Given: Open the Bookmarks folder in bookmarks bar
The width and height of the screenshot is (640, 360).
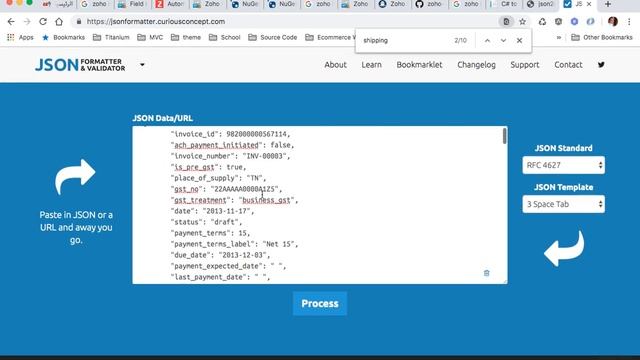Looking at the screenshot, I should (63, 38).
